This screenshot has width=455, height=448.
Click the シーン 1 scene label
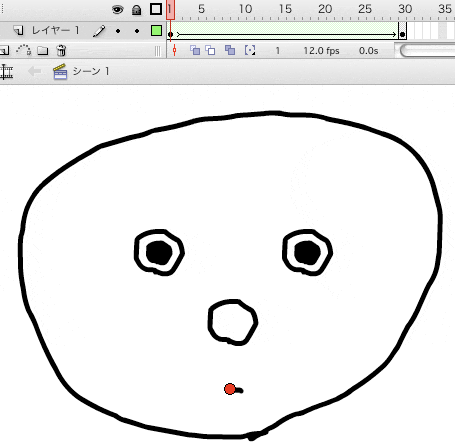[x=91, y=71]
